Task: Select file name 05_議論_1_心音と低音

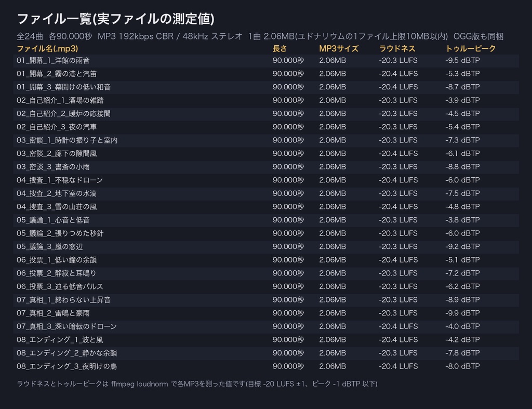Action: 54,220
